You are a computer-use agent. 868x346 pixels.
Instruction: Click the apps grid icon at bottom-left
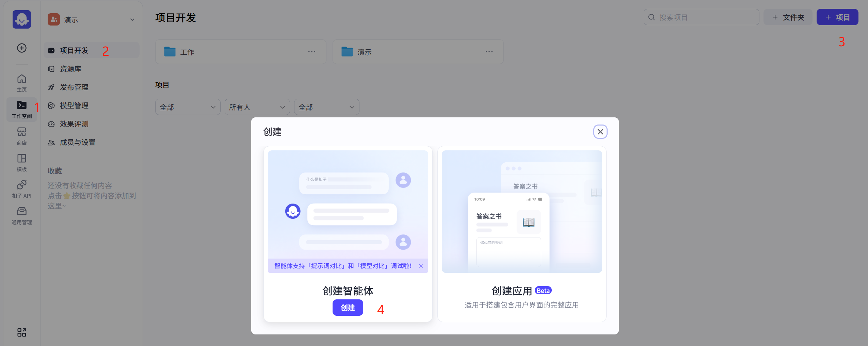pos(22,332)
